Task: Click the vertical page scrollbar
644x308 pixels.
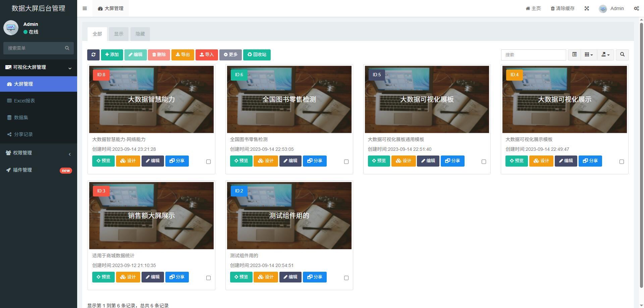Action: pos(642,151)
